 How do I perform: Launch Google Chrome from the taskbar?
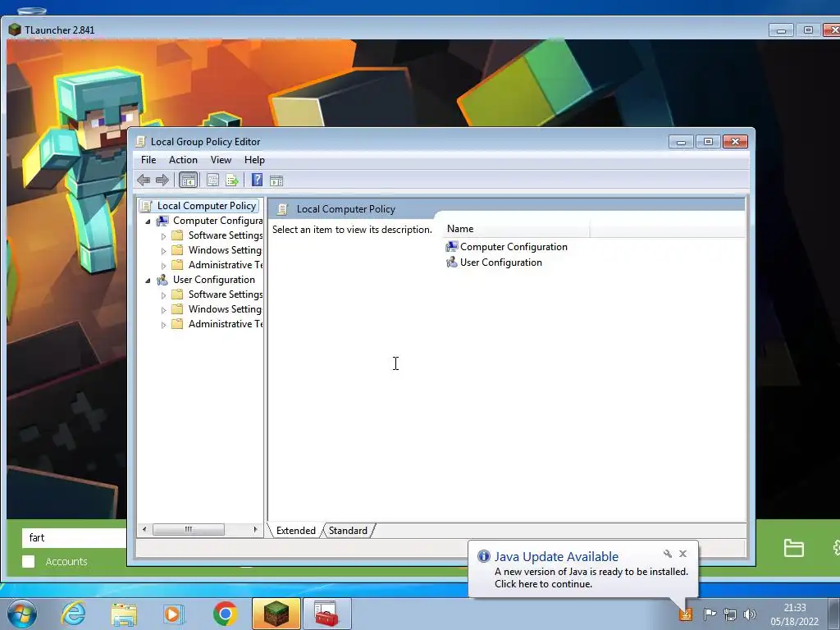click(225, 614)
